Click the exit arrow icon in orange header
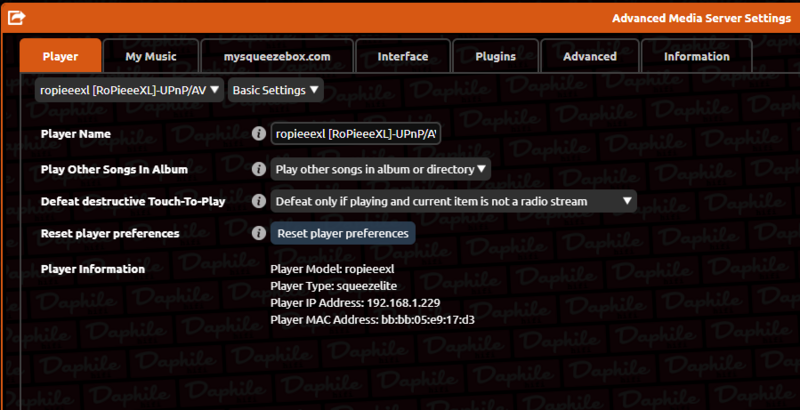800x410 pixels. tap(16, 17)
